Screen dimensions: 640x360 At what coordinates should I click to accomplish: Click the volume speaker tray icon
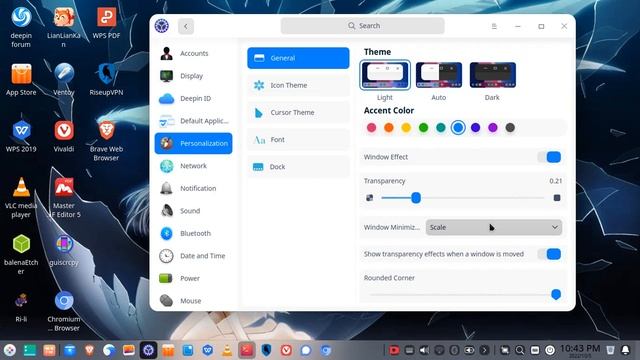pyautogui.click(x=424, y=350)
